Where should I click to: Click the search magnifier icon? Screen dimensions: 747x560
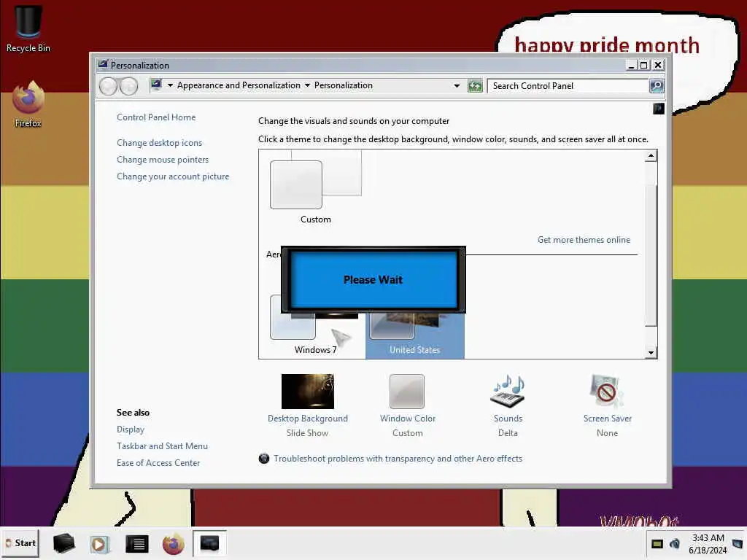click(x=657, y=86)
